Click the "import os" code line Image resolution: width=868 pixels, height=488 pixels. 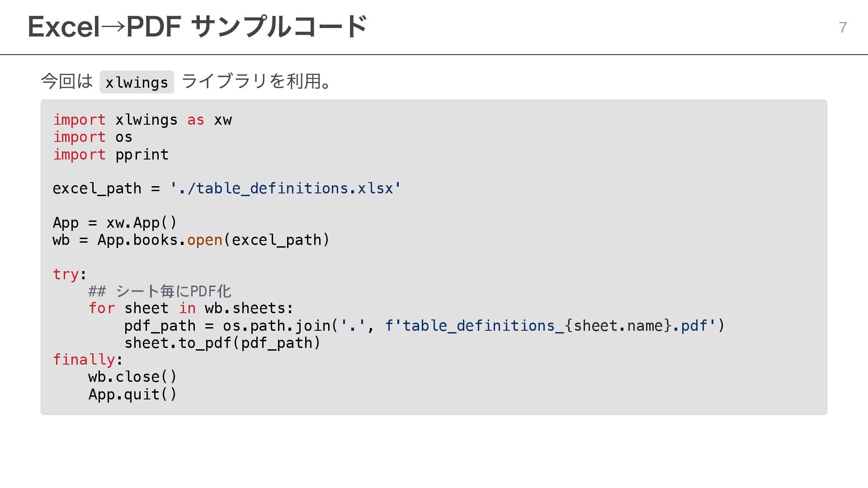tap(93, 137)
